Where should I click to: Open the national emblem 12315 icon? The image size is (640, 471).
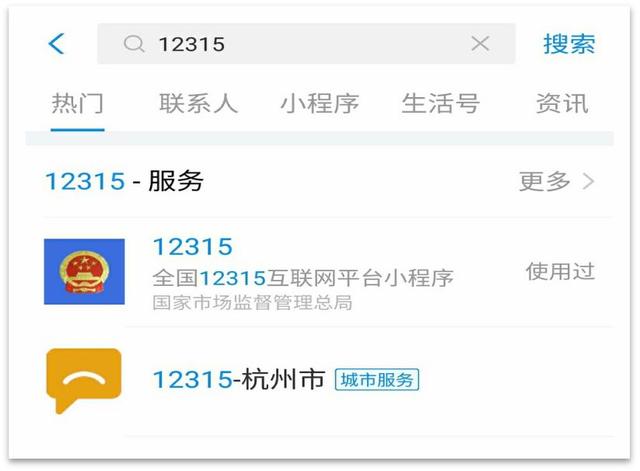(x=84, y=271)
